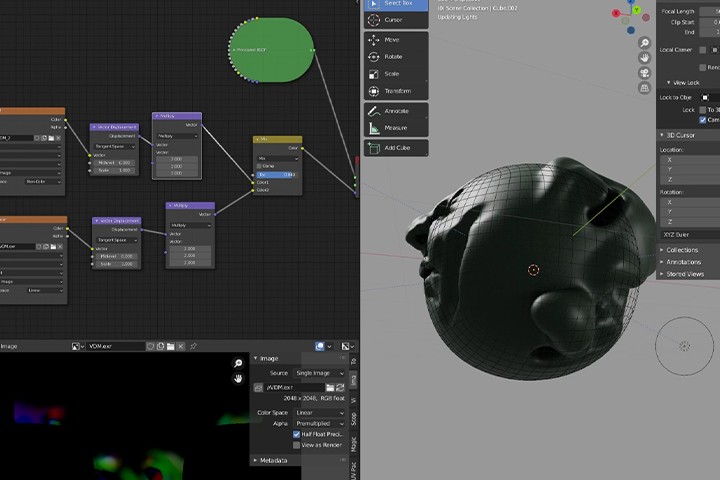720x480 pixels.
Task: Enable View as Render checkbox
Action: tap(297, 445)
